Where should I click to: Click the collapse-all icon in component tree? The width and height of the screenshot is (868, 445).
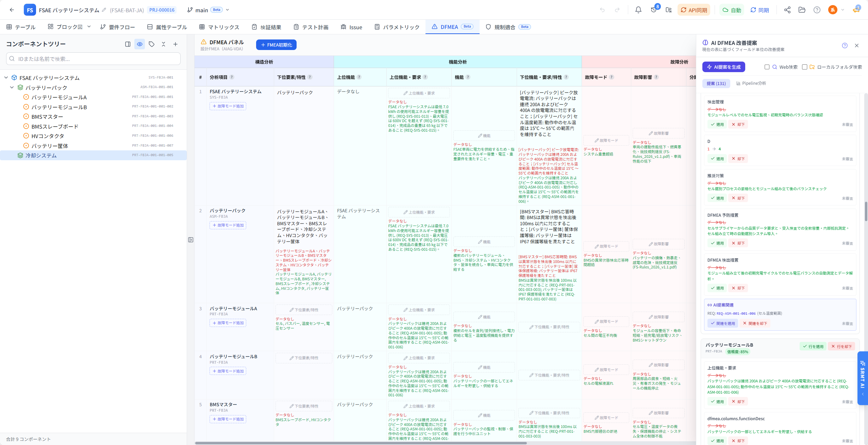(x=164, y=44)
